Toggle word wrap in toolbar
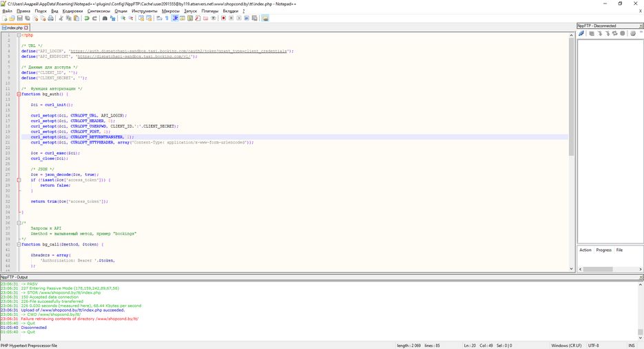The width and height of the screenshot is (644, 349). tap(158, 18)
